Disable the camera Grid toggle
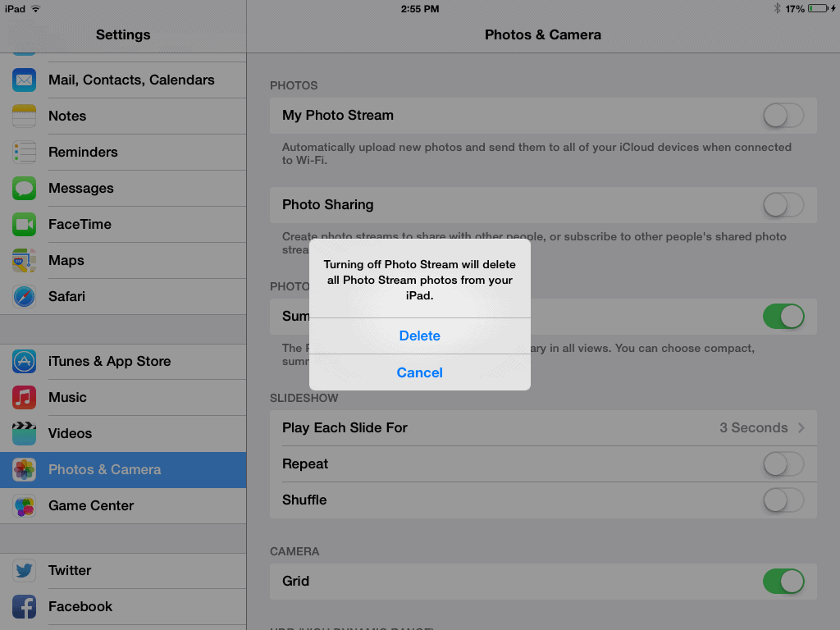The width and height of the screenshot is (840, 630). click(783, 581)
